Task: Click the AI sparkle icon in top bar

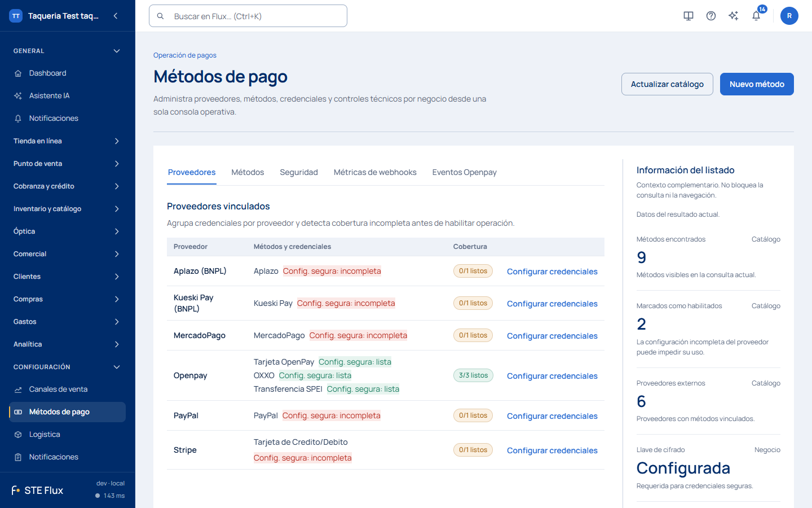Action: tap(734, 16)
